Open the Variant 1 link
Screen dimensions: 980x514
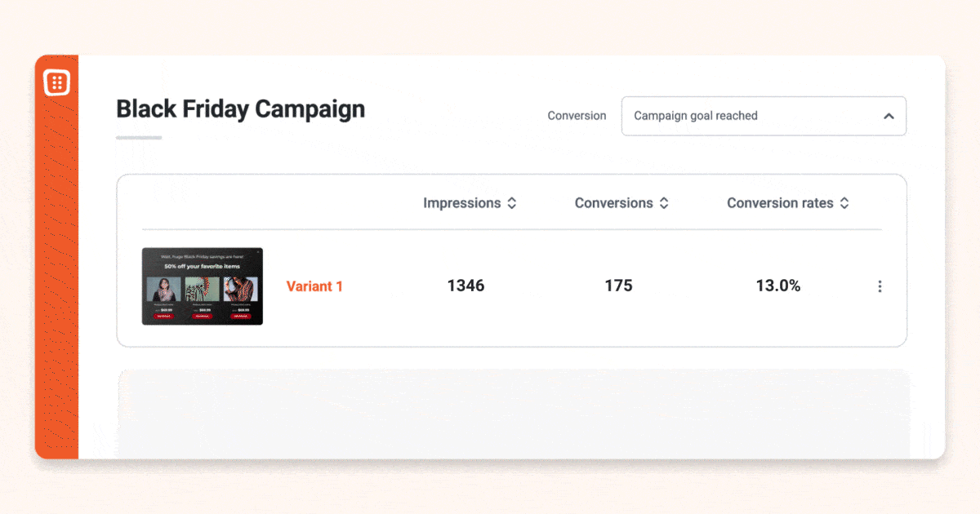(314, 286)
